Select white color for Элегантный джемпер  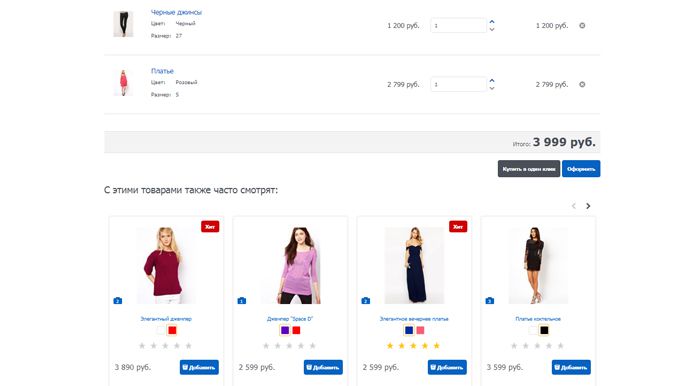pos(160,330)
